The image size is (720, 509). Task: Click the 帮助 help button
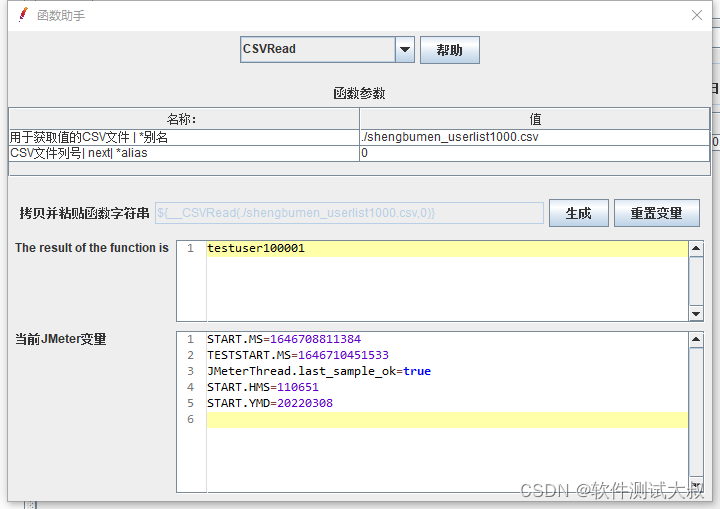tap(450, 50)
